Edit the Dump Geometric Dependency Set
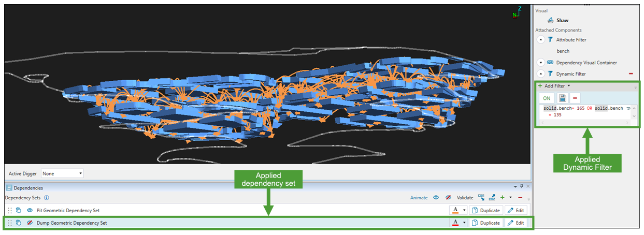 pos(516,223)
